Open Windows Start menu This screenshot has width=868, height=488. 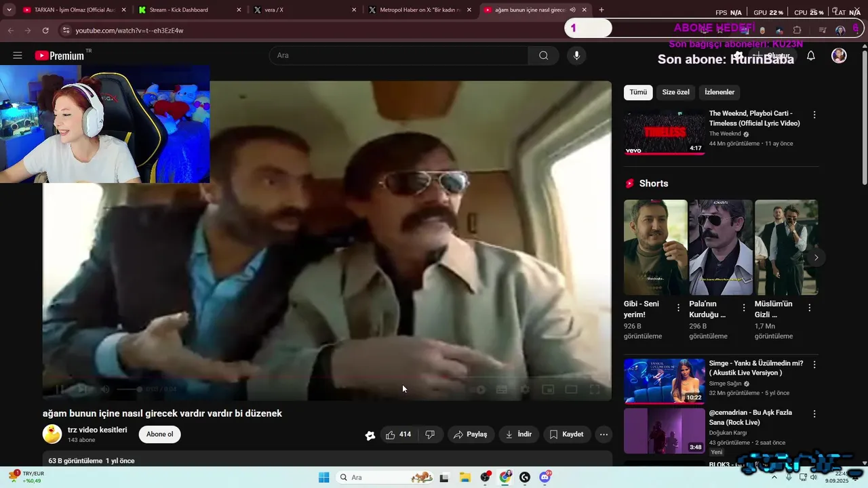pyautogui.click(x=324, y=477)
